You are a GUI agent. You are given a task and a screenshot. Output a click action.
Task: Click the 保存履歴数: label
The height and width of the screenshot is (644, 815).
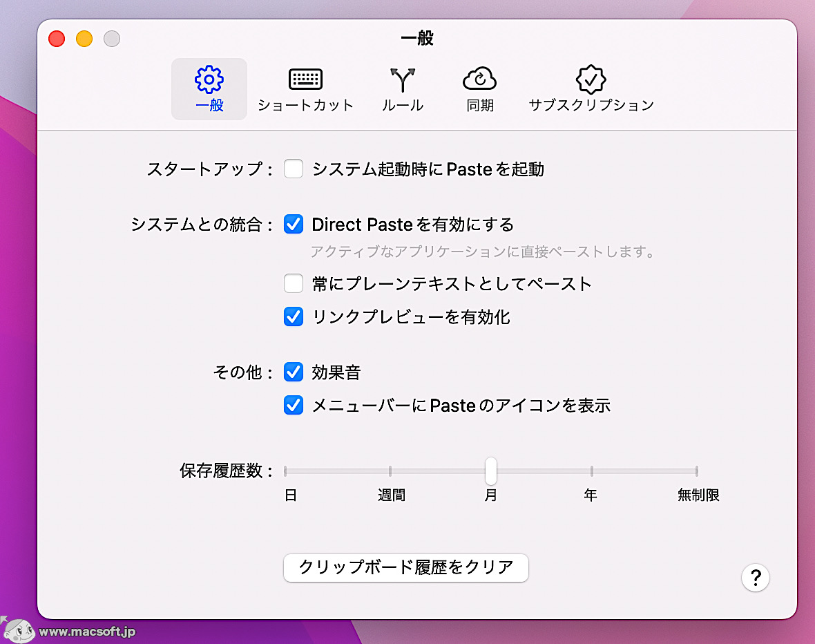(227, 471)
